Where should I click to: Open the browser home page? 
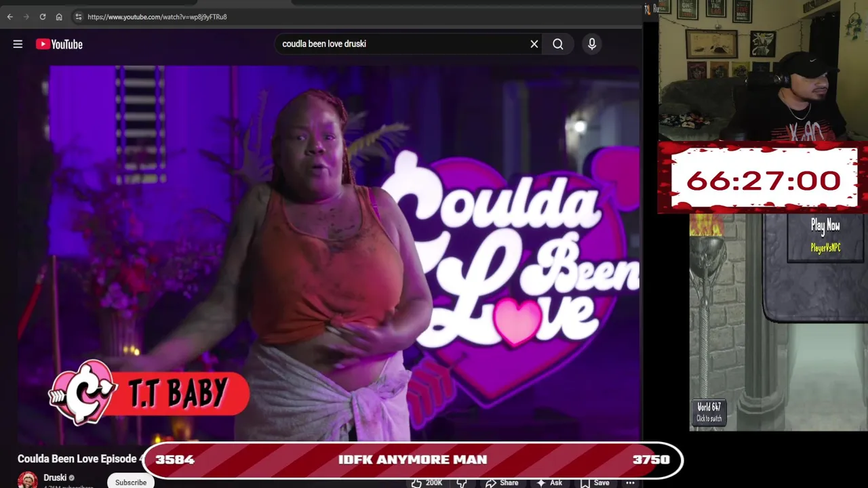coord(59,17)
